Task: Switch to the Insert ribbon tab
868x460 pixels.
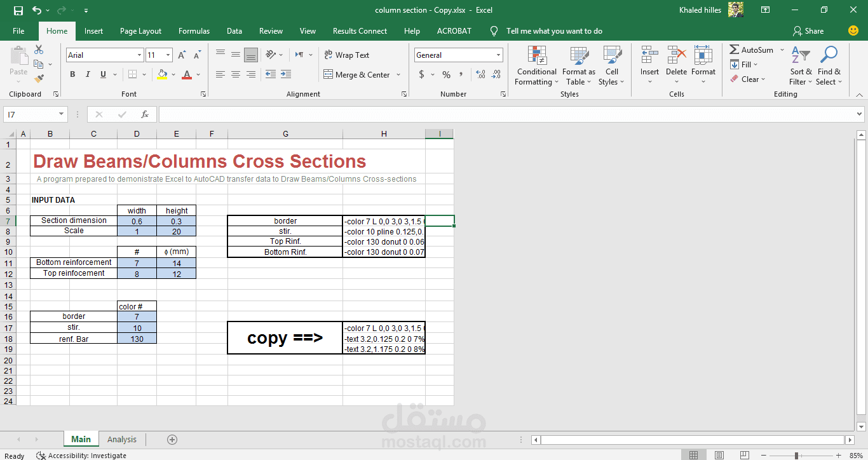Action: coord(93,31)
